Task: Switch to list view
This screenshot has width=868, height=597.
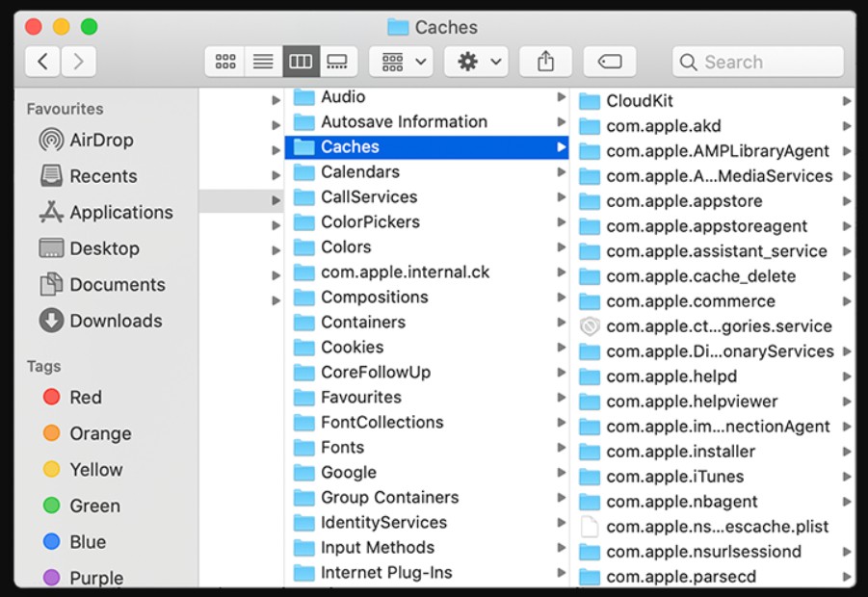Action: coord(262,61)
